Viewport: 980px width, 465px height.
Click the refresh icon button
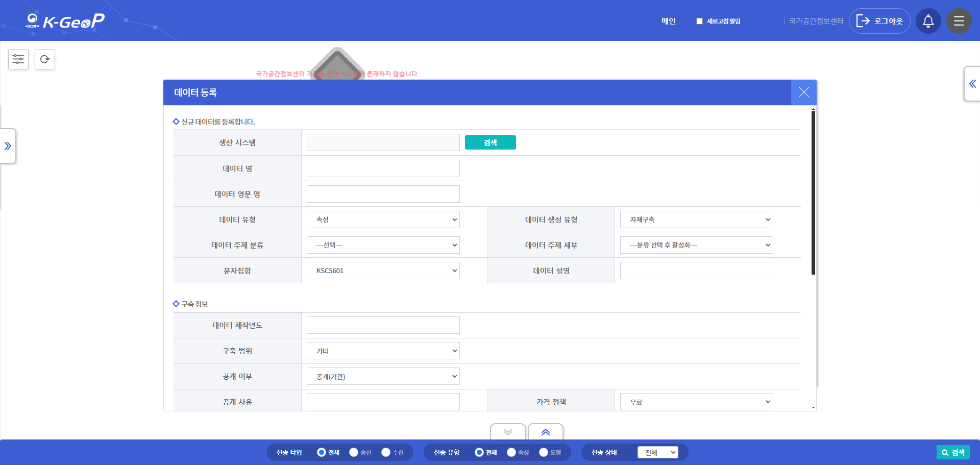click(x=45, y=59)
